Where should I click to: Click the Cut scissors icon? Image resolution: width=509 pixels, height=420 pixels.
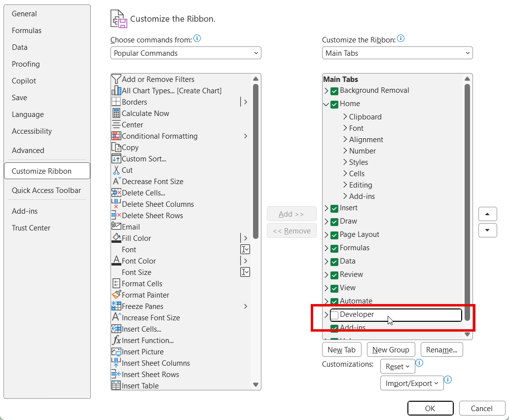click(x=116, y=170)
